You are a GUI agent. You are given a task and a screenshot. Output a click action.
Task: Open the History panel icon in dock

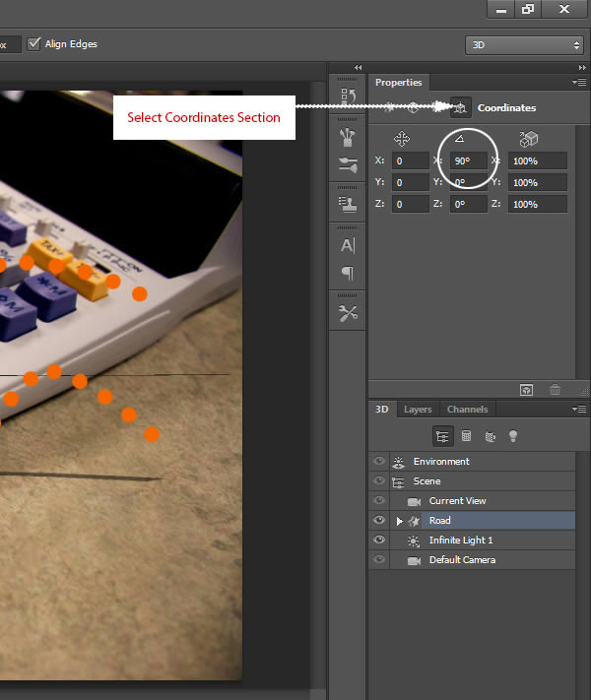coord(348,95)
